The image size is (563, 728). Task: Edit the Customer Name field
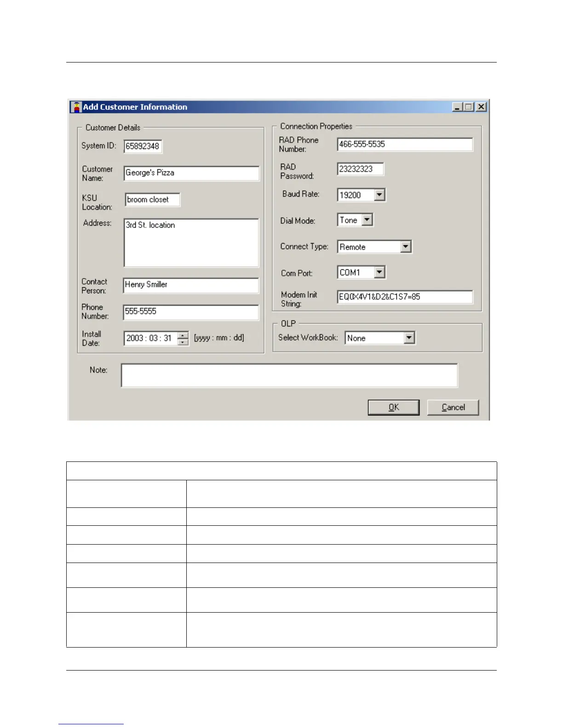(192, 173)
